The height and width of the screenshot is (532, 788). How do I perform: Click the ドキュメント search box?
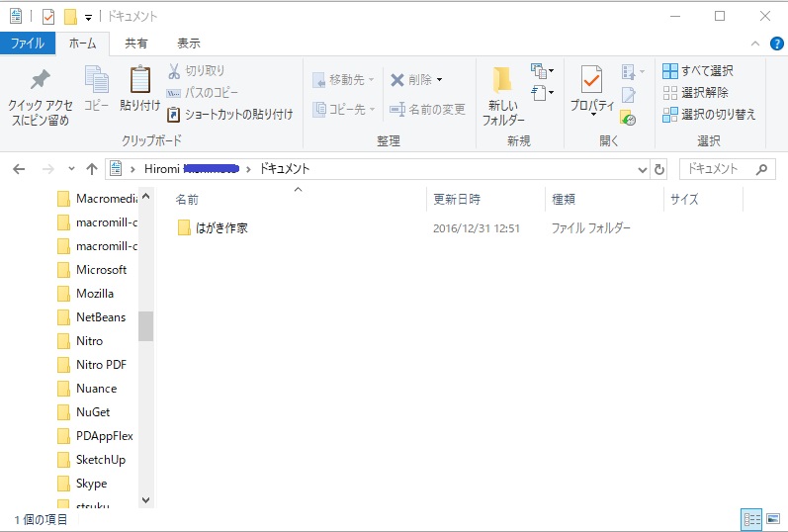pos(727,169)
